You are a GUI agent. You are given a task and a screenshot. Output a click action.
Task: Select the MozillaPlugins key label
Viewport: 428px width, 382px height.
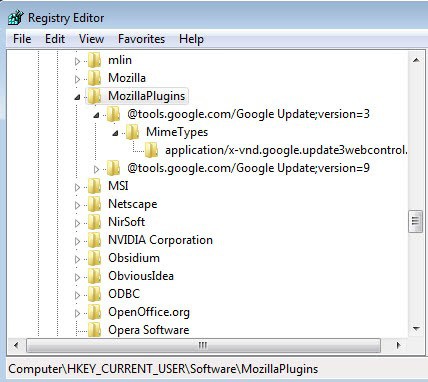(147, 96)
